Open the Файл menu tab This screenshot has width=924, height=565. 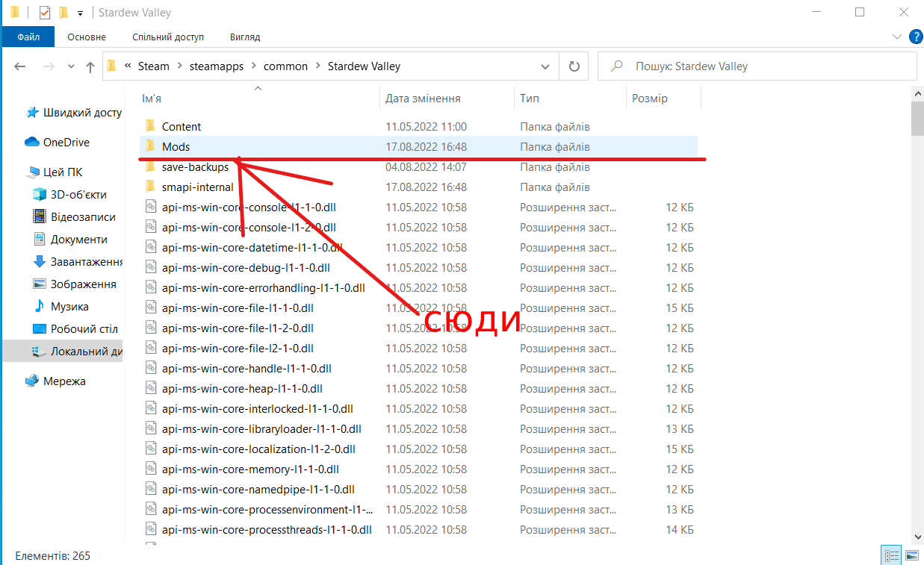coord(28,37)
